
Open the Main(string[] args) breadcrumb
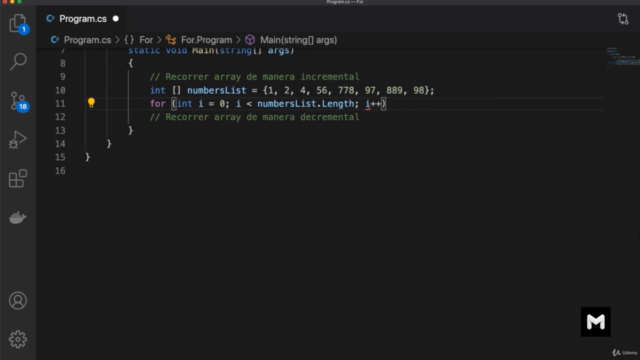tap(298, 40)
